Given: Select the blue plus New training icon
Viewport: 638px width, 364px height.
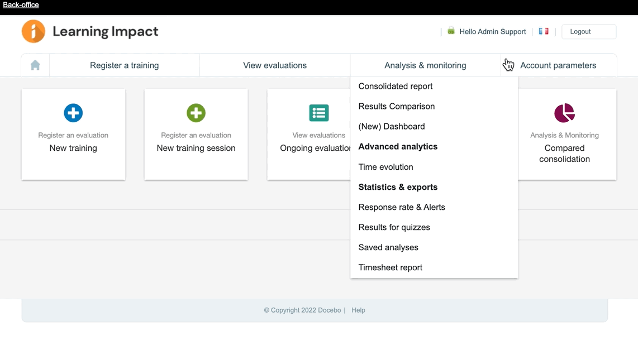Looking at the screenshot, I should point(73,113).
